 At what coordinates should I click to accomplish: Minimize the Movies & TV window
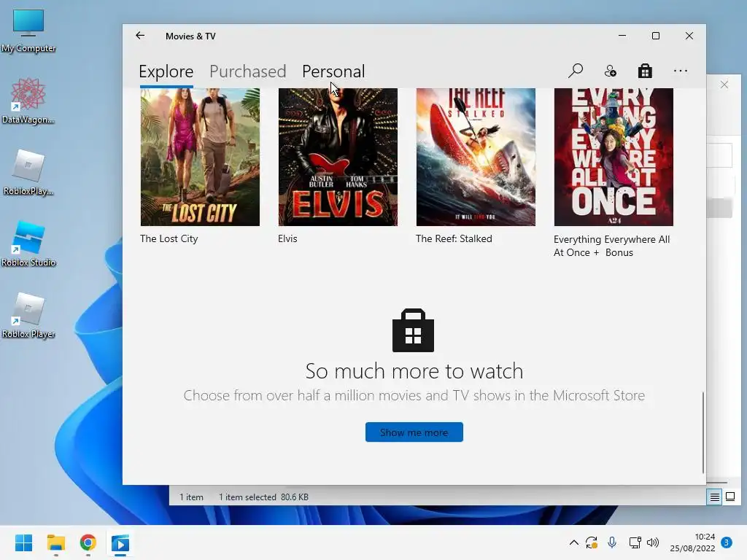pos(622,36)
